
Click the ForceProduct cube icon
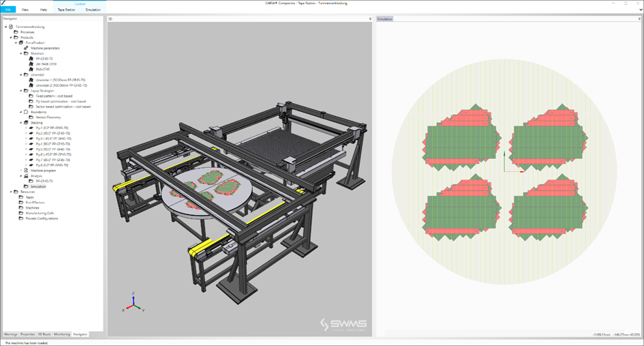pyautogui.click(x=21, y=42)
